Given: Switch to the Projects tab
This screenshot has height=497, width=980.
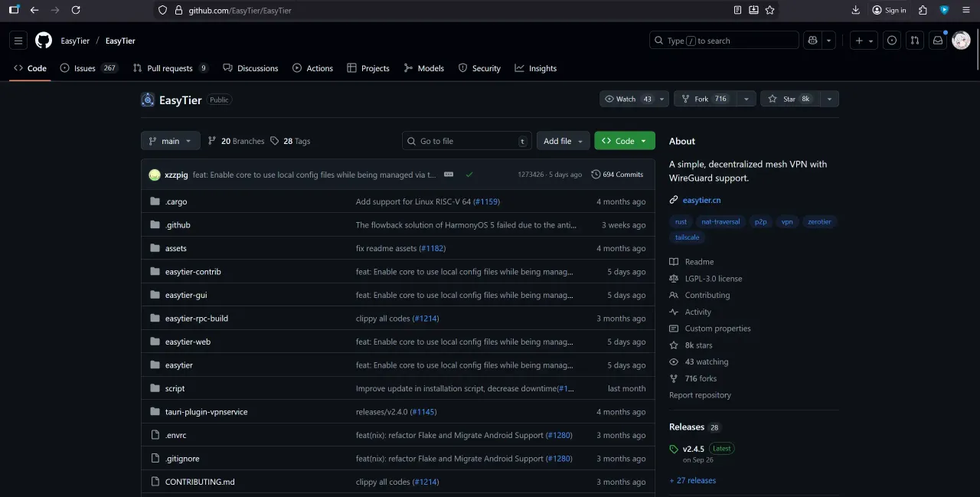Looking at the screenshot, I should pyautogui.click(x=368, y=68).
